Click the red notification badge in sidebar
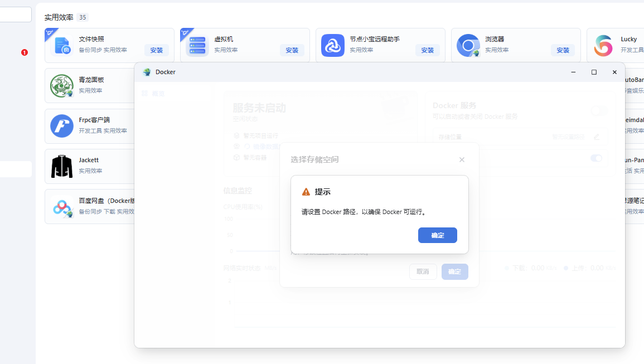The width and height of the screenshot is (644, 364). coord(25,52)
